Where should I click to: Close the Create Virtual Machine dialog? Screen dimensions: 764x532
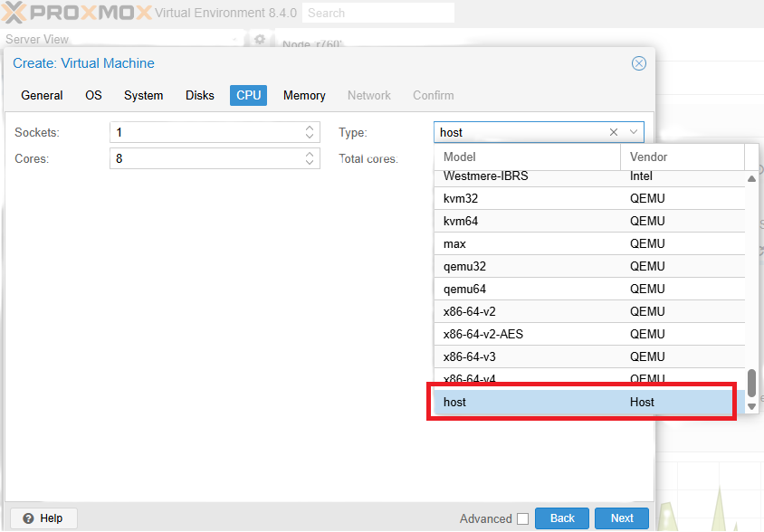pos(639,63)
